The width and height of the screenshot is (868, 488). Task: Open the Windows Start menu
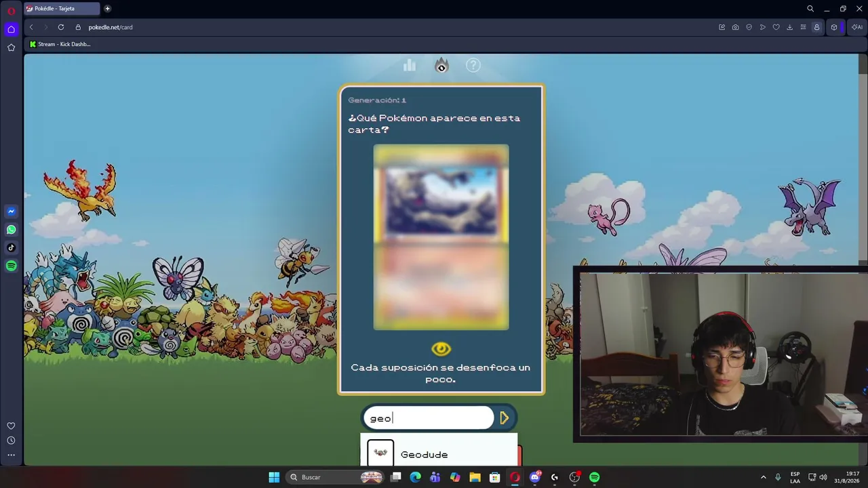[x=274, y=477]
